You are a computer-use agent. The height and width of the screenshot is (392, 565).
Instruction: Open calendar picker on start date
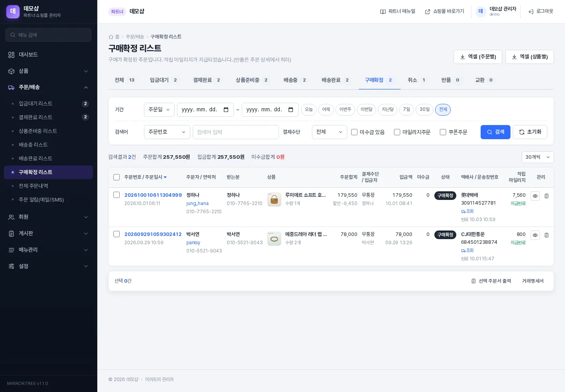pos(226,110)
